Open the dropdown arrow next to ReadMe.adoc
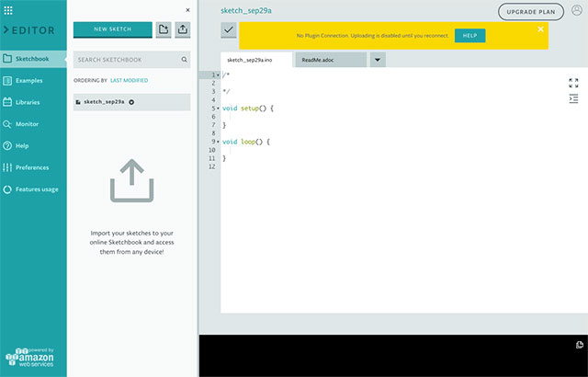The image size is (588, 377). coord(378,60)
